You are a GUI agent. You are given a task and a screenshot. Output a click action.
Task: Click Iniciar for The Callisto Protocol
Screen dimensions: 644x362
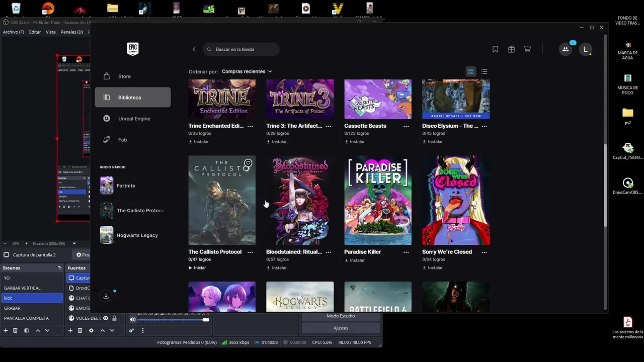(x=197, y=268)
